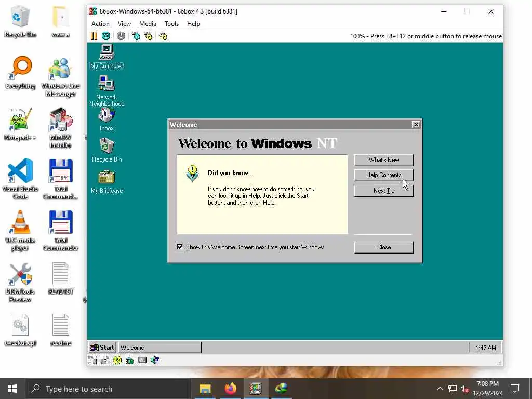Image resolution: width=532 pixels, height=399 pixels.
Task: Open the Action menu
Action: pyautogui.click(x=100, y=24)
